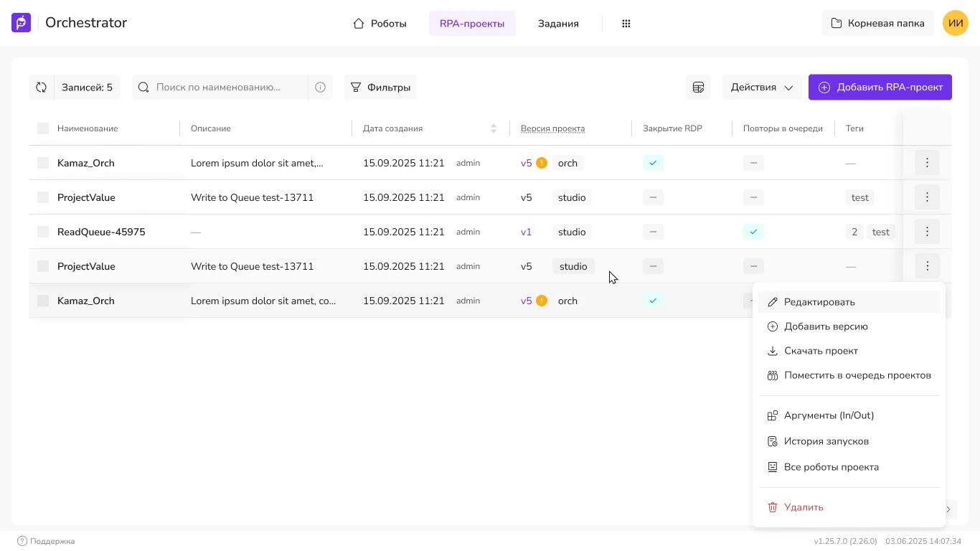Click orch label in first Kamaz_Orch row
Screen dimensions: 980x551
click(x=567, y=163)
